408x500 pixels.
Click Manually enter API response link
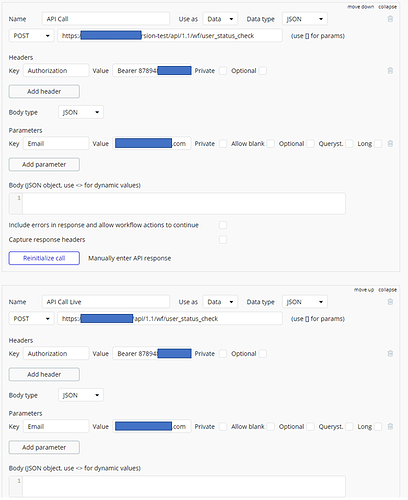(x=129, y=258)
